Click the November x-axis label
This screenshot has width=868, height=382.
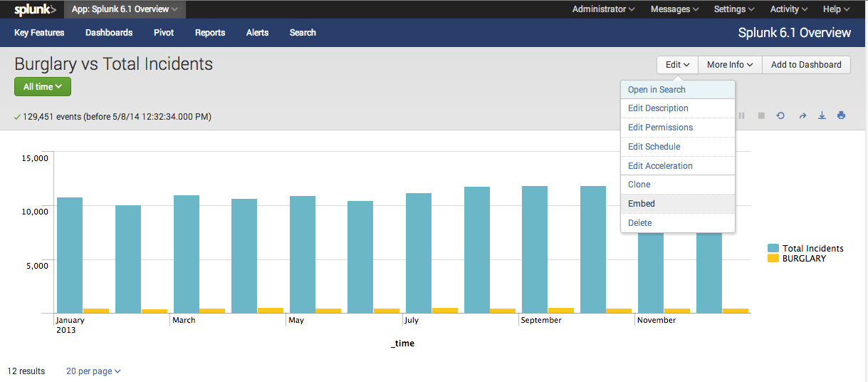coord(657,321)
